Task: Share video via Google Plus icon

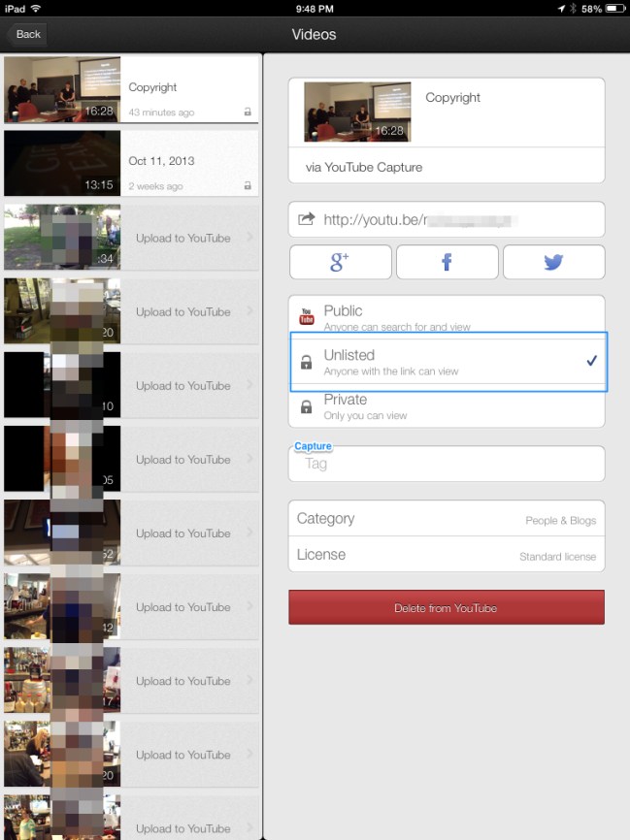Action: (340, 262)
